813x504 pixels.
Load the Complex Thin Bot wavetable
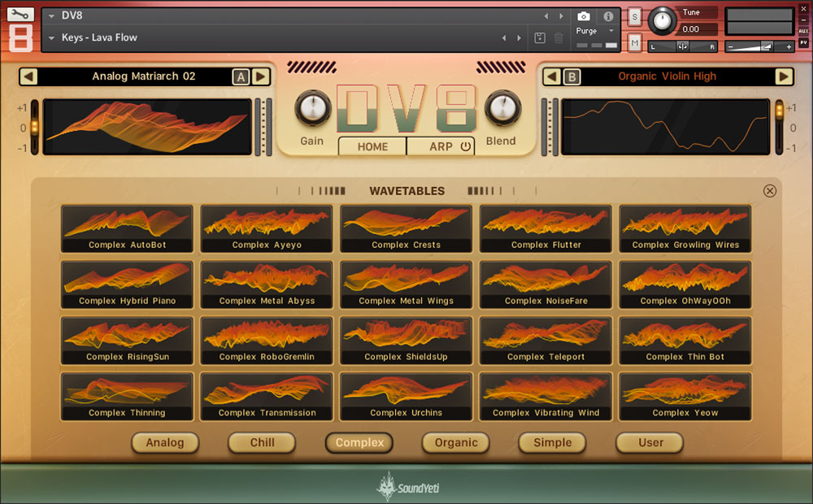(685, 341)
